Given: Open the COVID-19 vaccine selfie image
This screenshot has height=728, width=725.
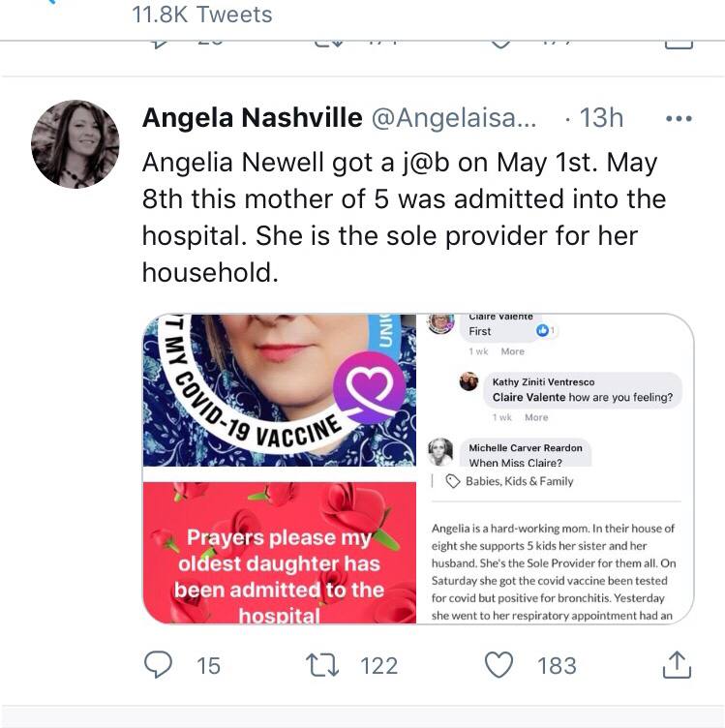Looking at the screenshot, I should pyautogui.click(x=280, y=390).
